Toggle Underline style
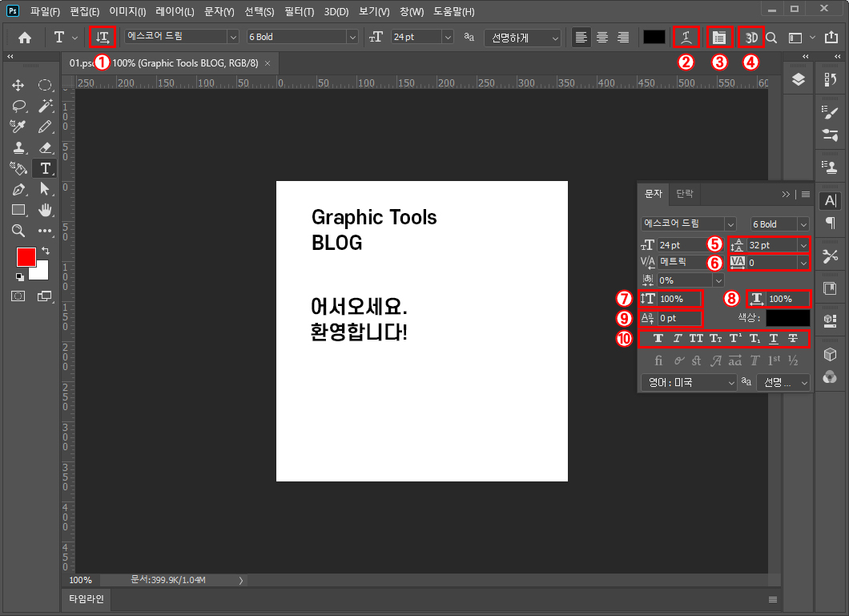The image size is (849, 616). (x=774, y=338)
